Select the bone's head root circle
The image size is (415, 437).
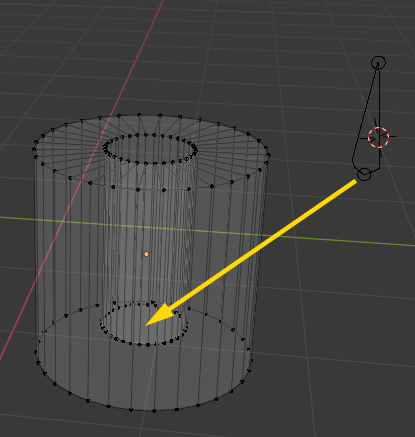click(364, 174)
